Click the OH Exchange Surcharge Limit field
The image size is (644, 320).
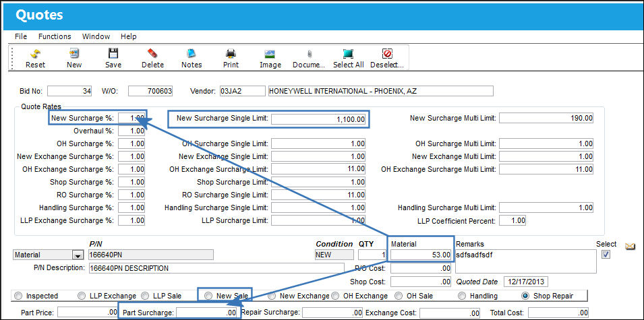318,169
